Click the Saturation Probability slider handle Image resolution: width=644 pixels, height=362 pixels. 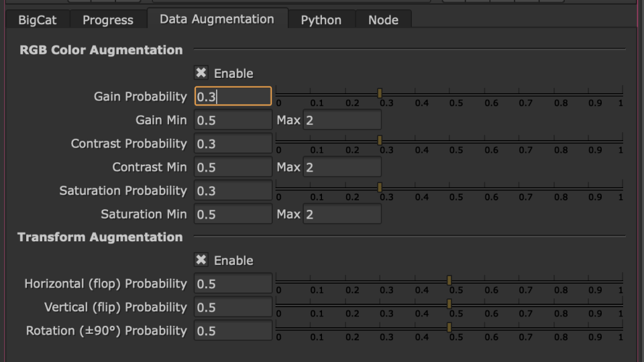tap(380, 187)
